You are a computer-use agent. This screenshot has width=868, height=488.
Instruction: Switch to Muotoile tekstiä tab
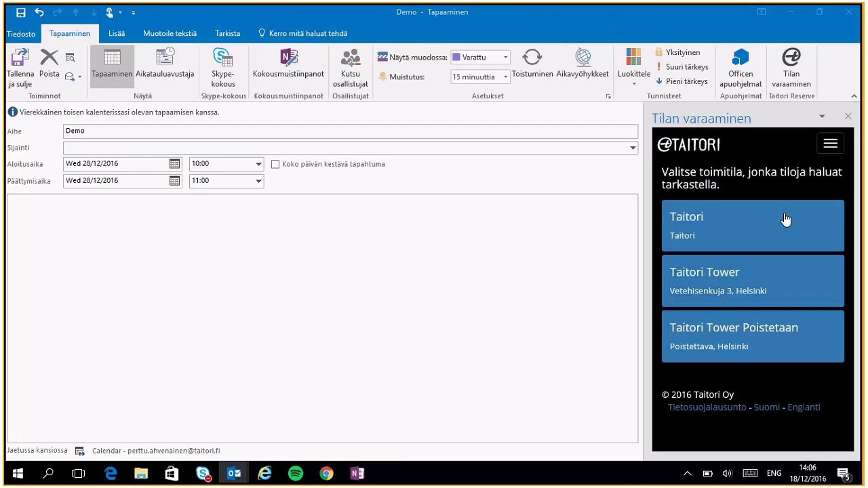pos(170,33)
